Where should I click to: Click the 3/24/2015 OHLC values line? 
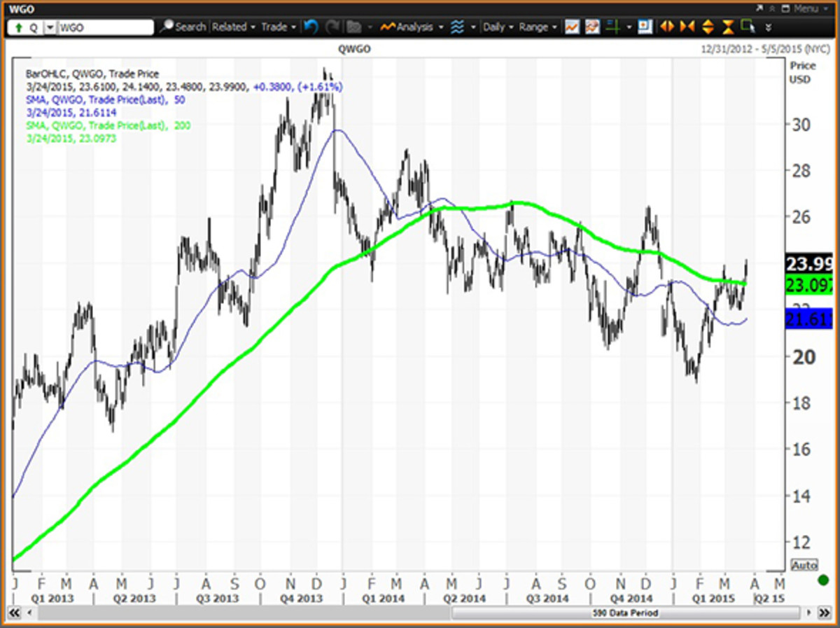pyautogui.click(x=183, y=87)
